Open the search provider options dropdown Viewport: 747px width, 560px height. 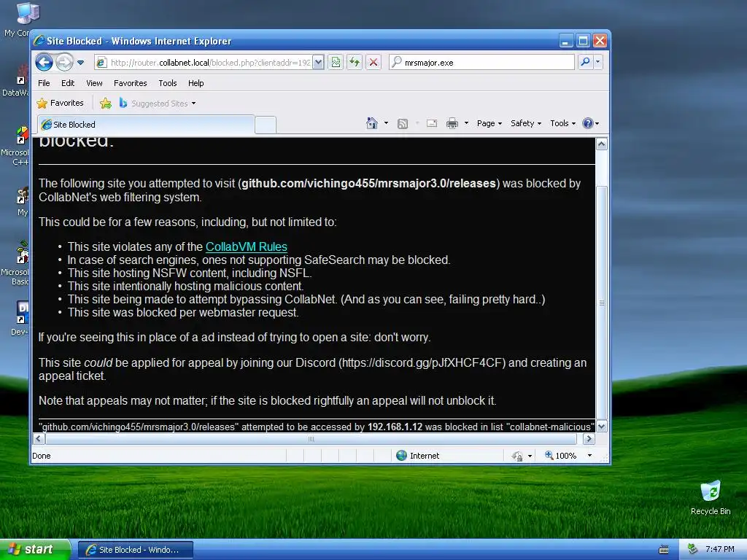coord(598,63)
